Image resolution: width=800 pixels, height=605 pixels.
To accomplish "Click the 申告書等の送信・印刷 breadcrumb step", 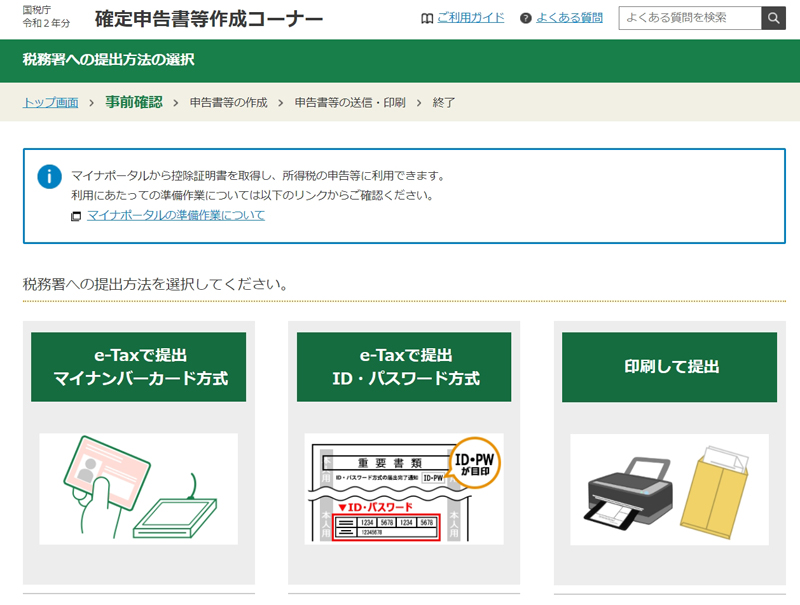I will click(350, 103).
